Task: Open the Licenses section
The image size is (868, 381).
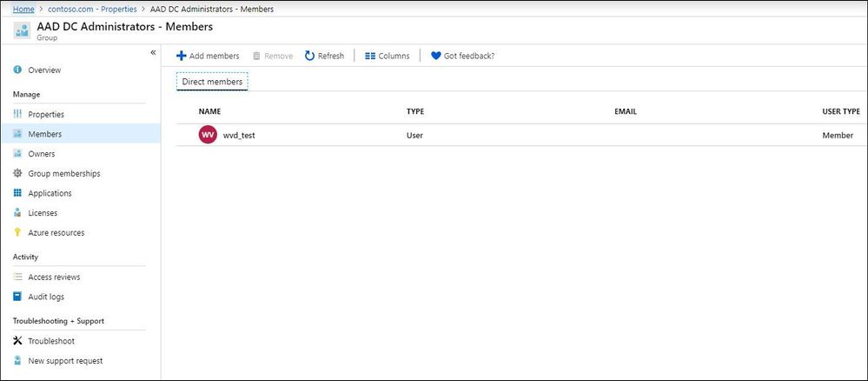Action: (43, 212)
